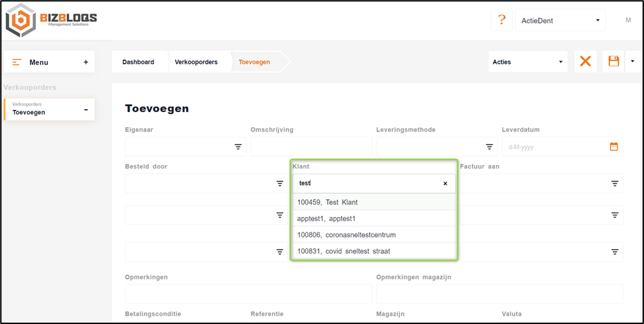Click the BizBloqs logo
Viewport: 644px width, 324px height.
click(52, 20)
